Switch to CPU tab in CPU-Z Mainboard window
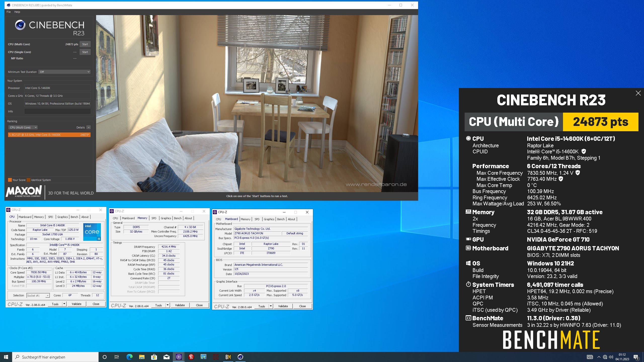644x362 pixels. [x=218, y=219]
